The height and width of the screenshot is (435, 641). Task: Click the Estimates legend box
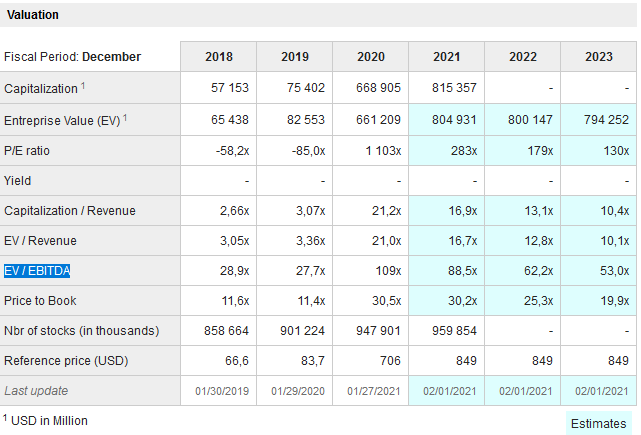tap(598, 423)
